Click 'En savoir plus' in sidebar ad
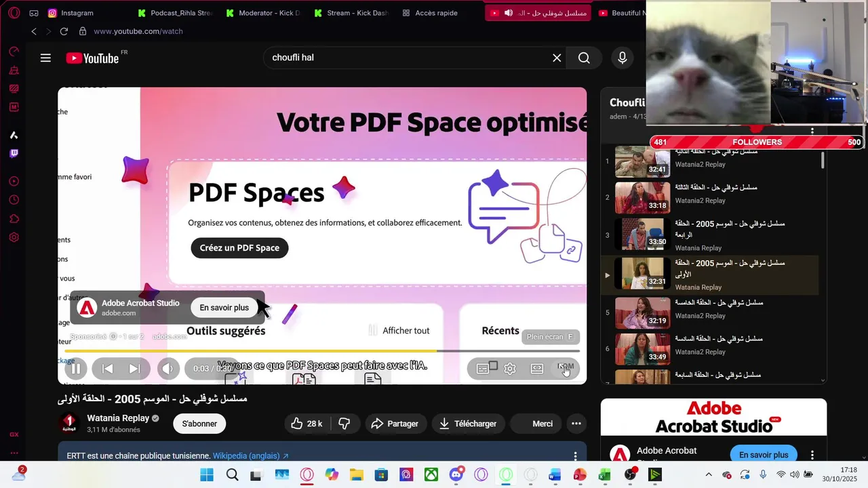The height and width of the screenshot is (488, 868). pos(764,455)
